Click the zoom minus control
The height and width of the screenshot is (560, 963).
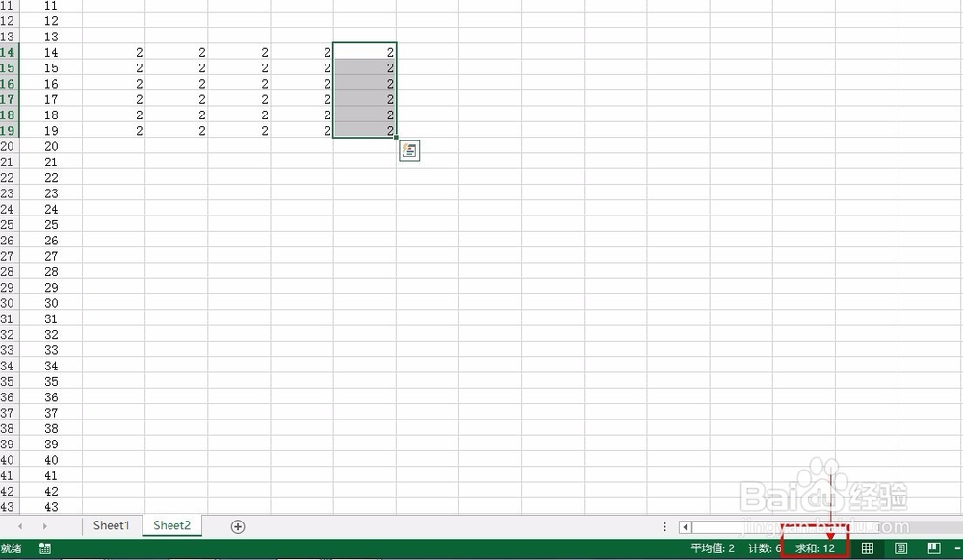tap(958, 547)
